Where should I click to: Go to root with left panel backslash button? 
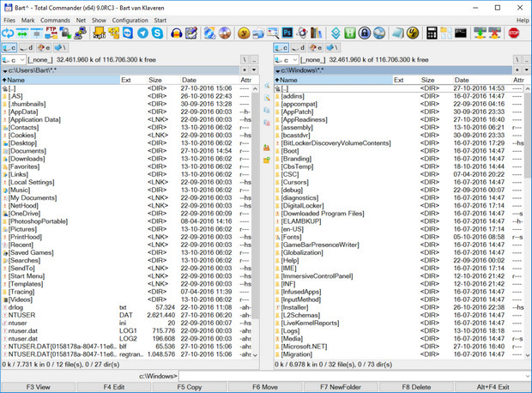tap(245, 60)
